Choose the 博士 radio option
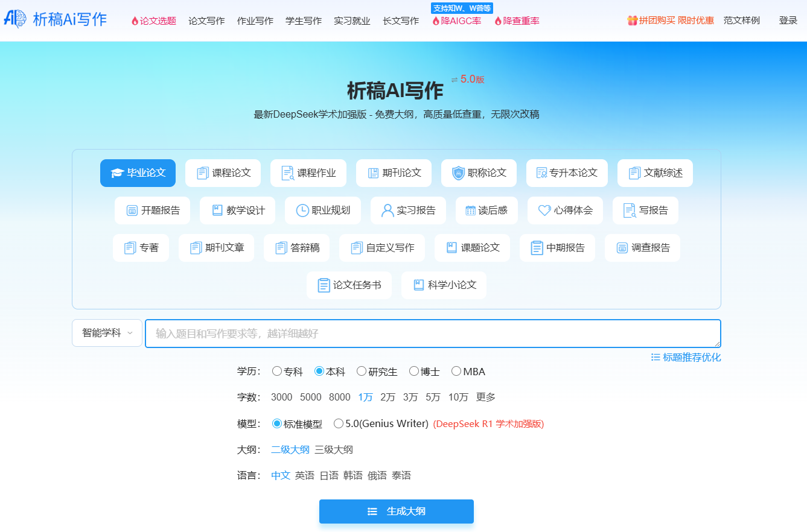Image resolution: width=807 pixels, height=532 pixels. (414, 371)
